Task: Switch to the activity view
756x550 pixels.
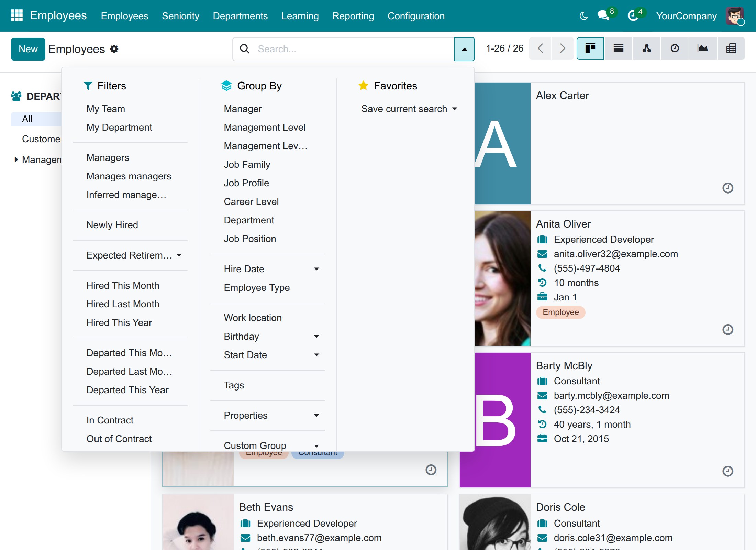Action: pos(675,48)
